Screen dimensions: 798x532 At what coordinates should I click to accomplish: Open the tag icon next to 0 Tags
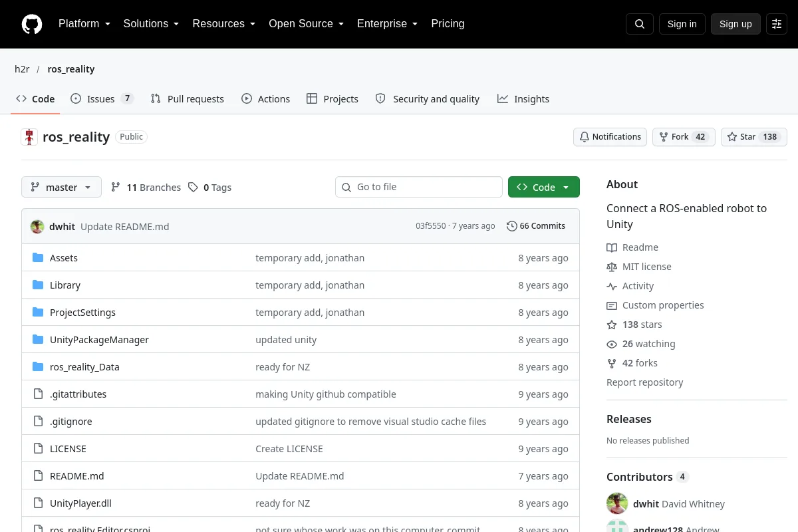click(193, 188)
